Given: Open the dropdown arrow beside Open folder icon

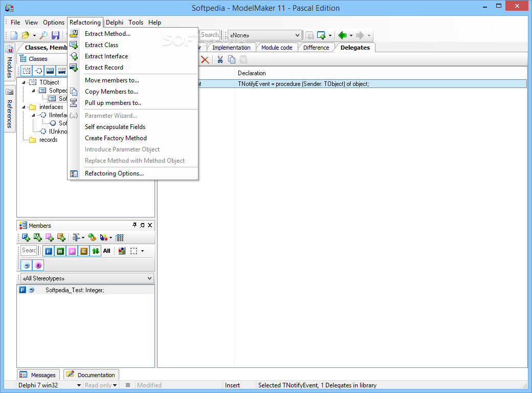Looking at the screenshot, I should (34, 35).
